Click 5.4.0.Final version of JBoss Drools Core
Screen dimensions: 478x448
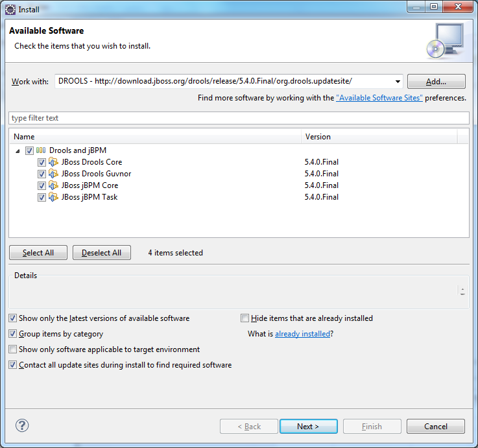coord(321,162)
